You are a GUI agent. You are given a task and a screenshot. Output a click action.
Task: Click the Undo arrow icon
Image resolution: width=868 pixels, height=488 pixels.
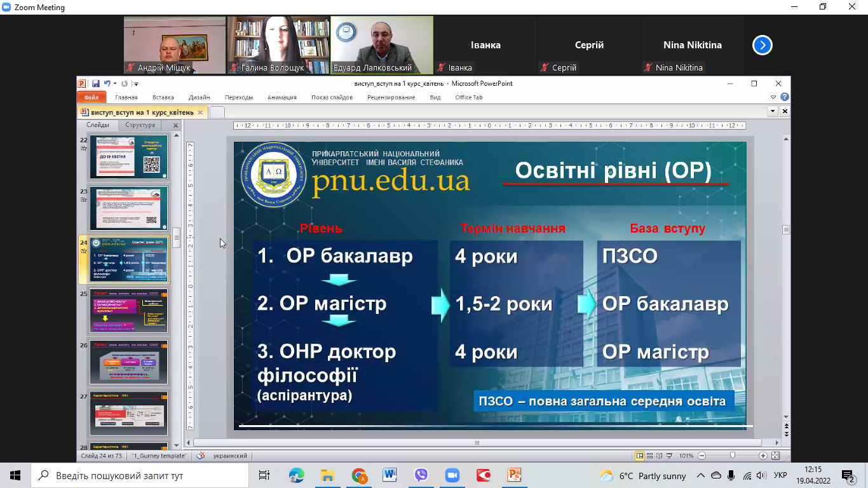pyautogui.click(x=107, y=84)
